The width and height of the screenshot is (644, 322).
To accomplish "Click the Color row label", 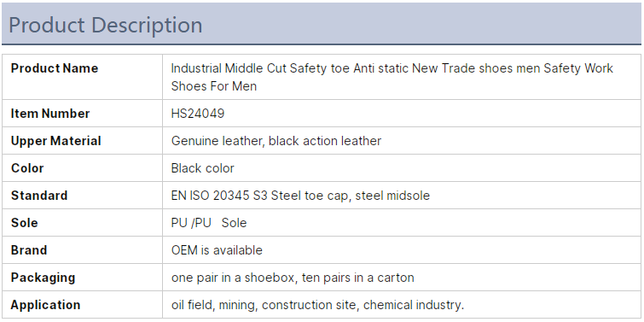I will (x=27, y=168).
